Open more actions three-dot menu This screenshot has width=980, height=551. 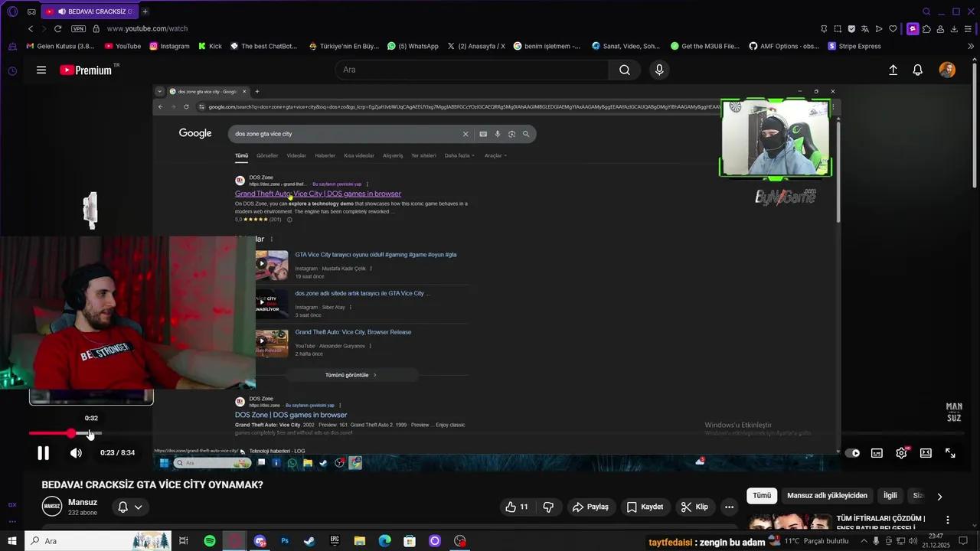pyautogui.click(x=729, y=507)
